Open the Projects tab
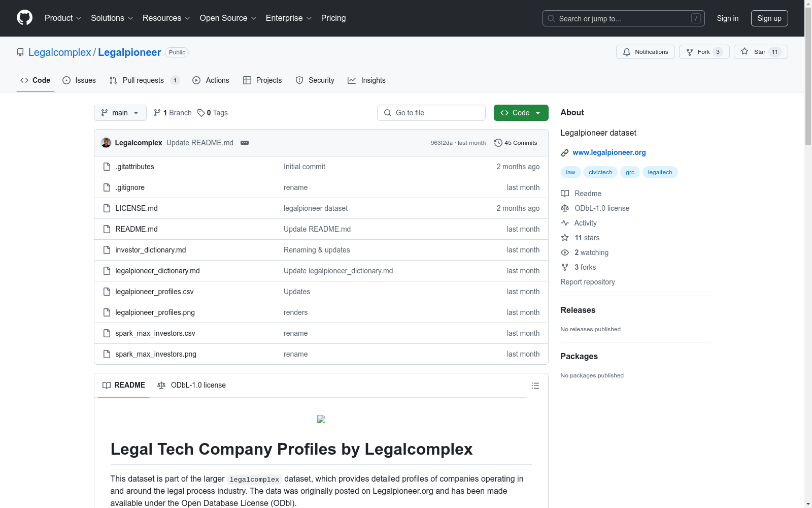Image resolution: width=812 pixels, height=508 pixels. click(262, 80)
